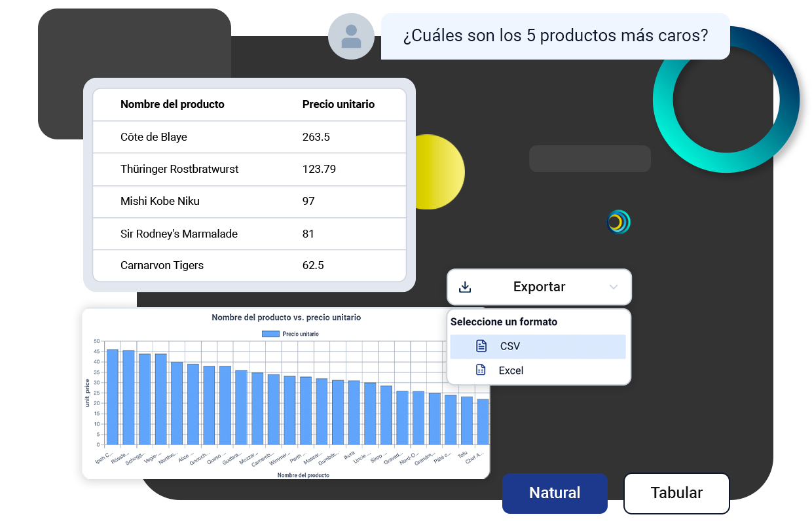Image resolution: width=812 pixels, height=521 pixels.
Task: Open the Exportar format selector
Action: pyautogui.click(x=539, y=287)
